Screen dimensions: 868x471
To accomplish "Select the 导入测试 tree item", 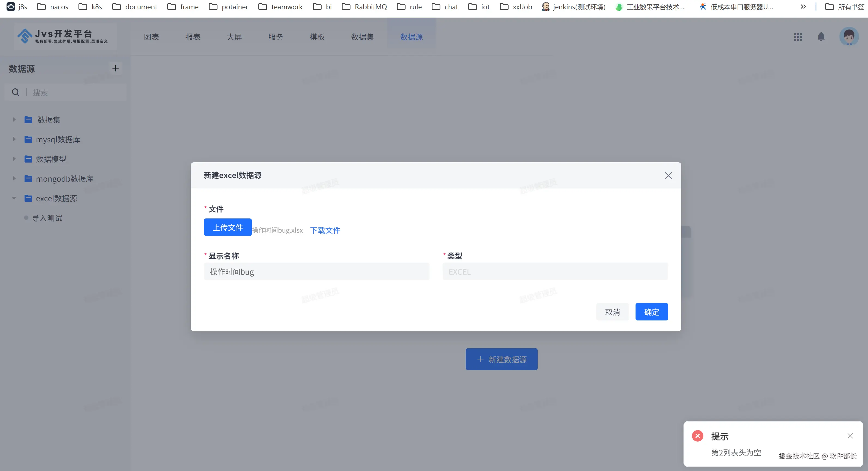I will [x=47, y=218].
